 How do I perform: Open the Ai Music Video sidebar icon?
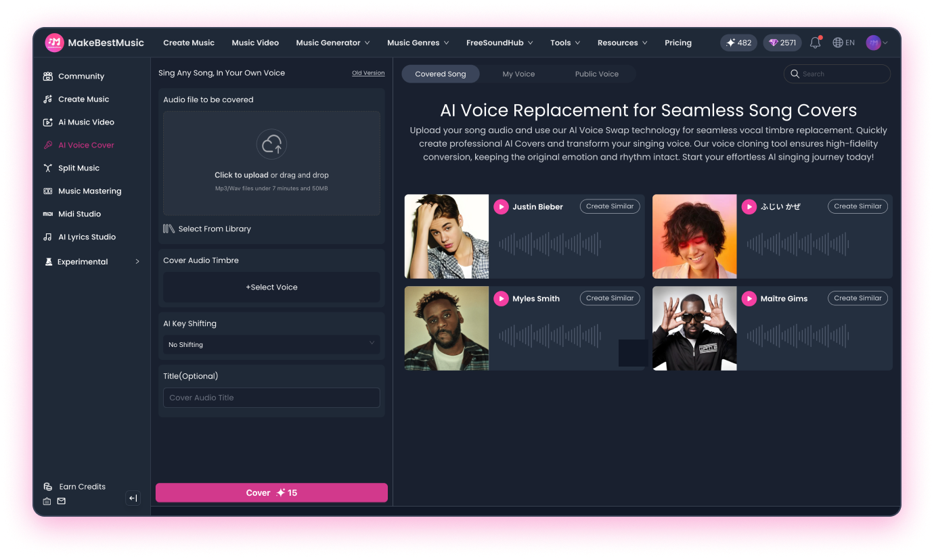(x=47, y=122)
